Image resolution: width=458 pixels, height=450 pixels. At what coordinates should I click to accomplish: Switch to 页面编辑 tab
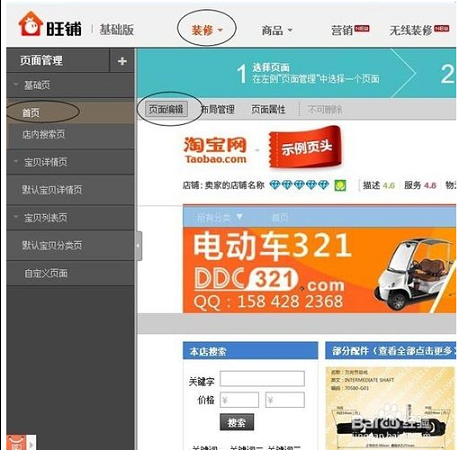[166, 109]
